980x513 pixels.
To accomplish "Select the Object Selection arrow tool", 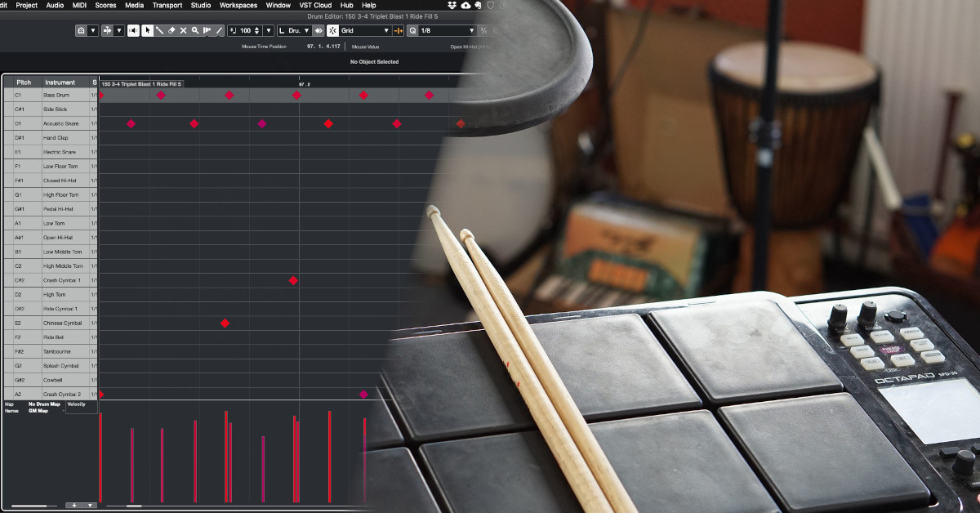I will (147, 30).
